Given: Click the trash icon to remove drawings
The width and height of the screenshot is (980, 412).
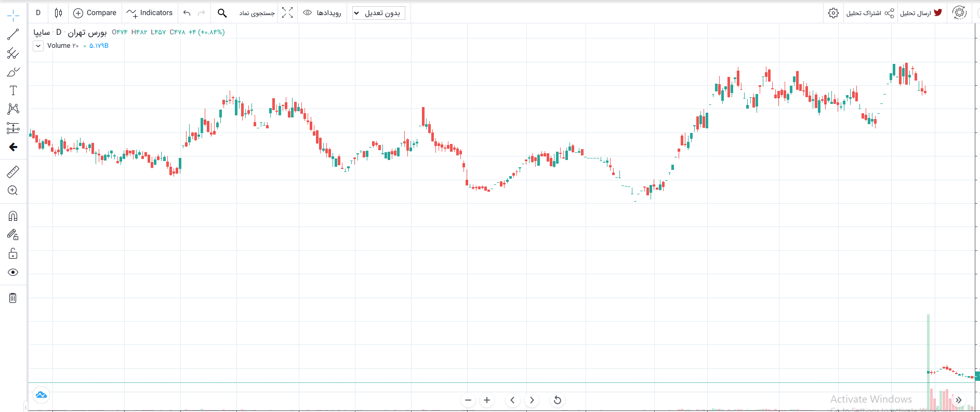Looking at the screenshot, I should 13,298.
